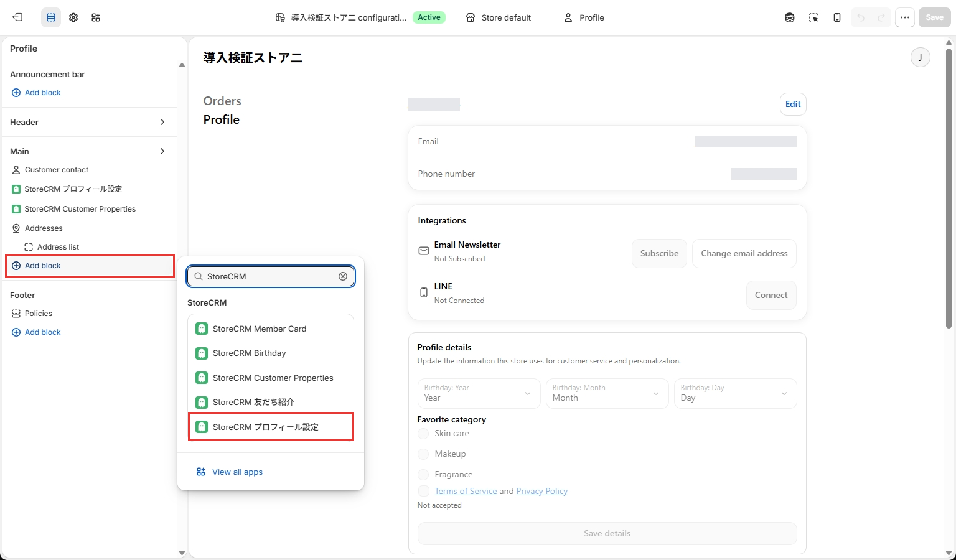The image size is (956, 560).
Task: Click the exit editor icon
Action: point(17,17)
